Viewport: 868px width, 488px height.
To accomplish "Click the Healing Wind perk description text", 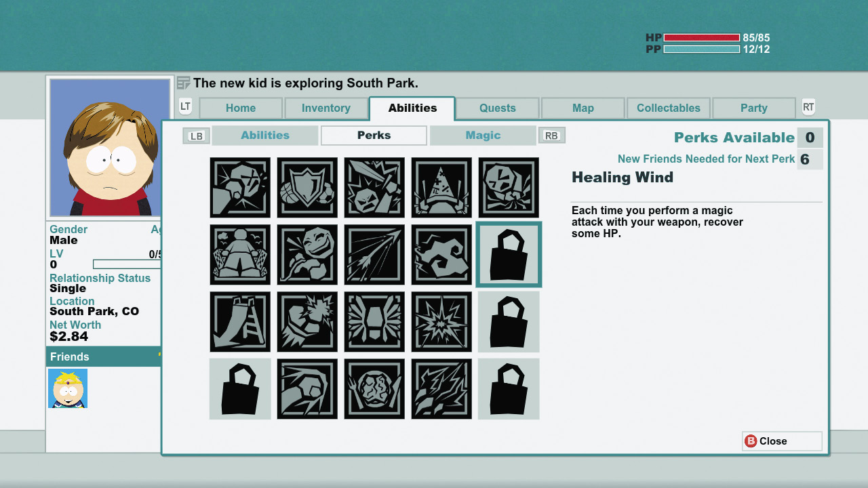I will pos(658,222).
